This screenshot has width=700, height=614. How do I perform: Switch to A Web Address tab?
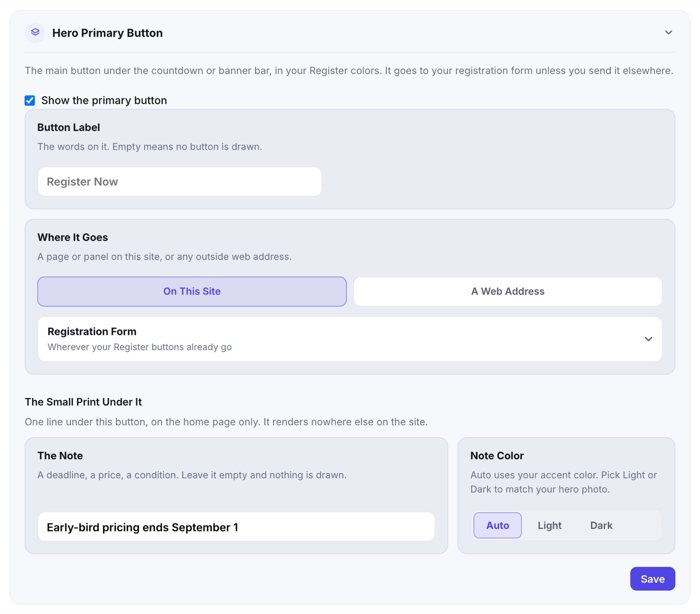click(508, 291)
